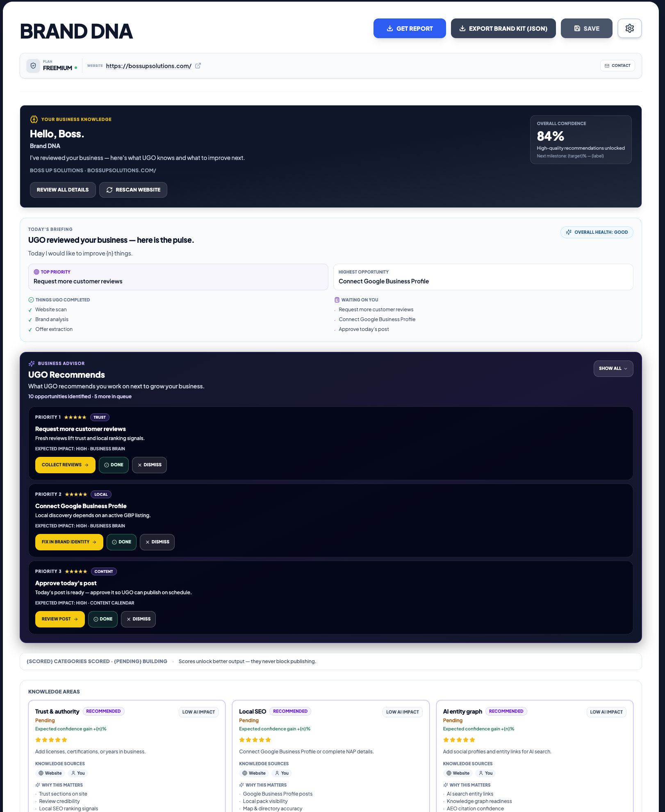665x812 pixels.
Task: Click Review All Details
Action: click(63, 190)
